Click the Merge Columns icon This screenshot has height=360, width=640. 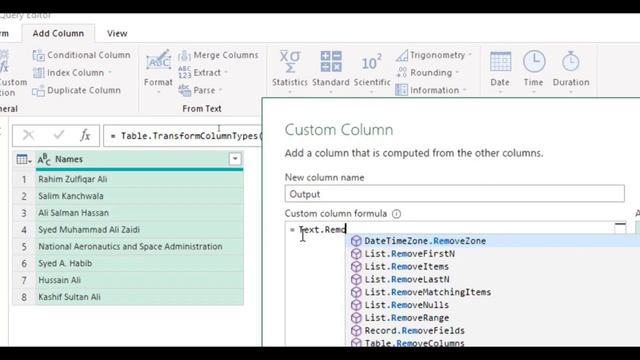[184, 55]
